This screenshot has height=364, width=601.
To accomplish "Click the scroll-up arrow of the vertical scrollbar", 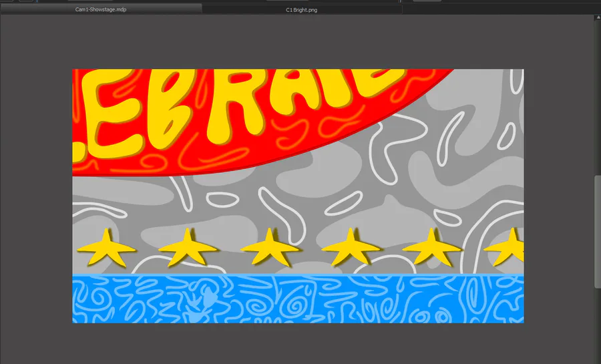I will pos(598,17).
